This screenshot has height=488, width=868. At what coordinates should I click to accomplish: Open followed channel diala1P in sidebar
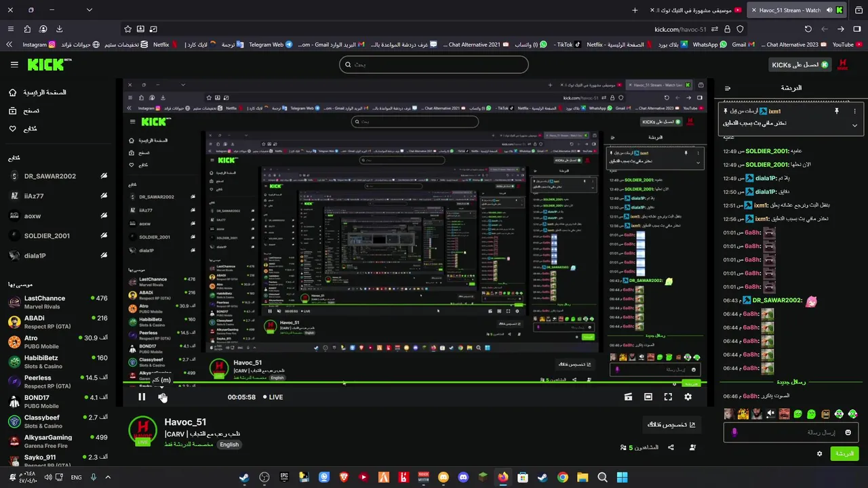59,256
